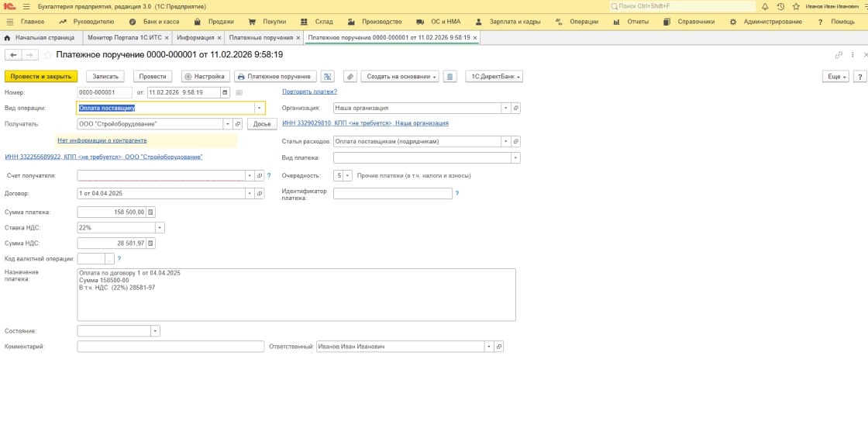Expand Счет получателя dropdown
This screenshot has width=868, height=442.
coord(249,175)
